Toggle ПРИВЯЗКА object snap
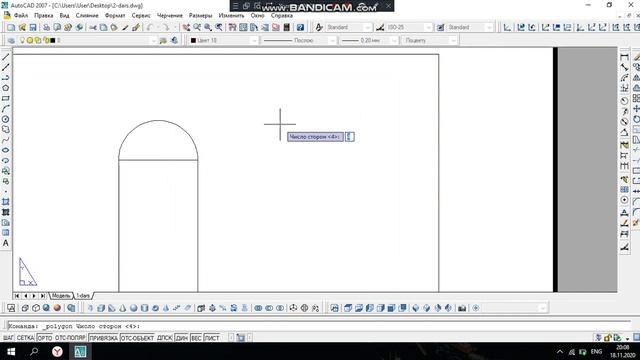The height and width of the screenshot is (360, 640). [x=103, y=338]
